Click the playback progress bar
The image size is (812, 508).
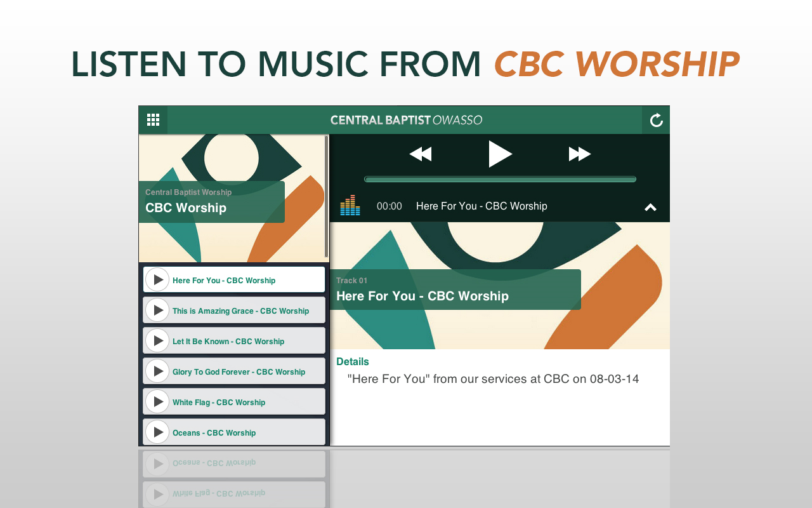pos(500,178)
